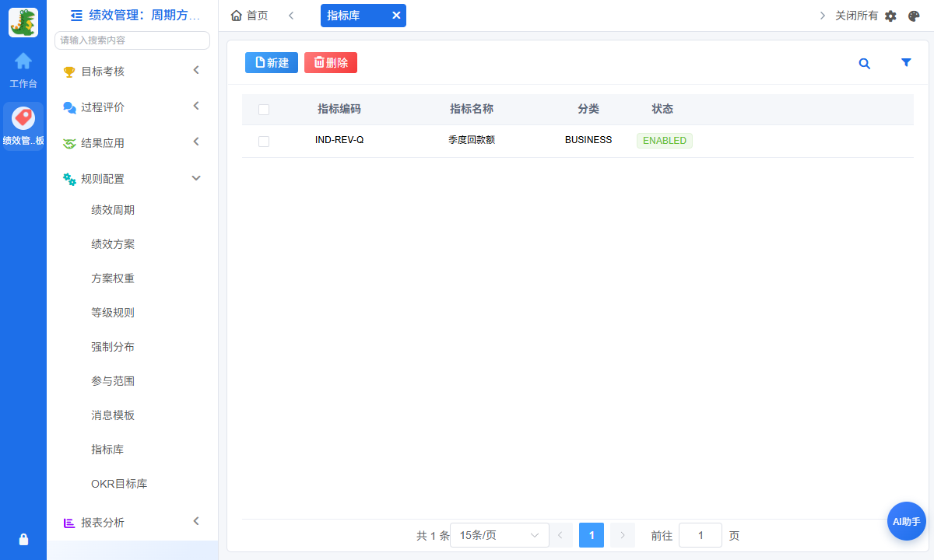The height and width of the screenshot is (560, 934).
Task: Collapse sidebar with the menu fold icon
Action: pyautogui.click(x=76, y=15)
